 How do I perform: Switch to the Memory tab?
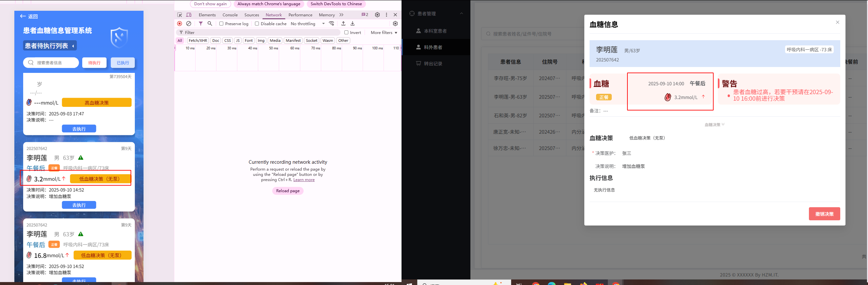point(327,15)
